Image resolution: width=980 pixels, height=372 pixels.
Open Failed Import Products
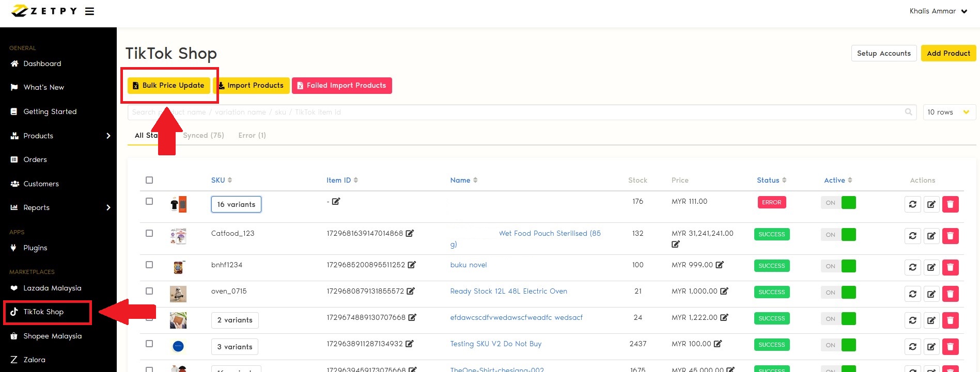tap(342, 86)
